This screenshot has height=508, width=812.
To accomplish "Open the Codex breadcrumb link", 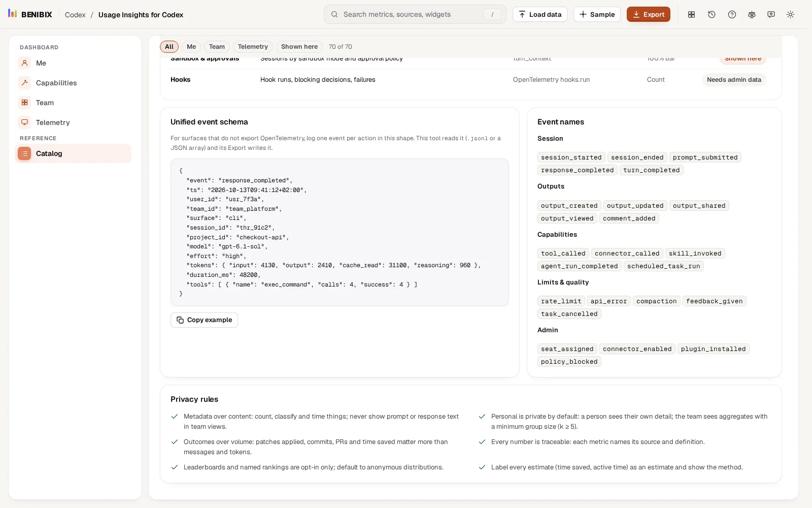I will click(x=75, y=15).
